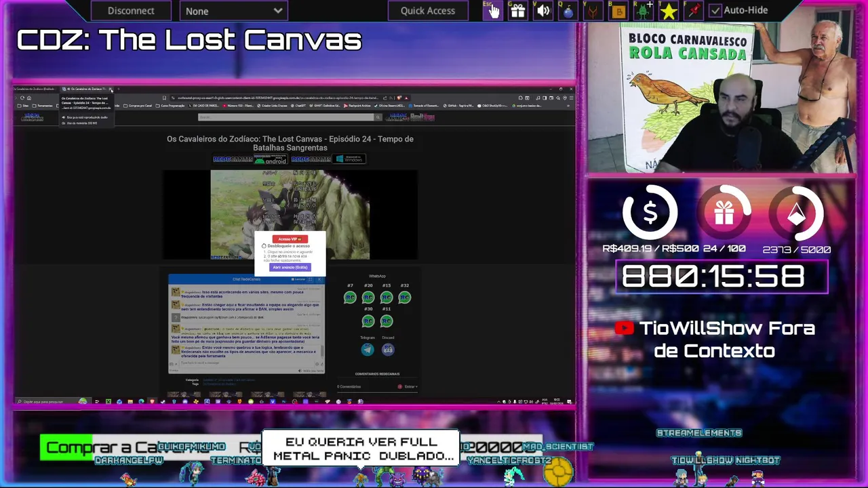This screenshot has height=488, width=868.
Task: Click the video player thumbnail
Action: click(x=290, y=214)
